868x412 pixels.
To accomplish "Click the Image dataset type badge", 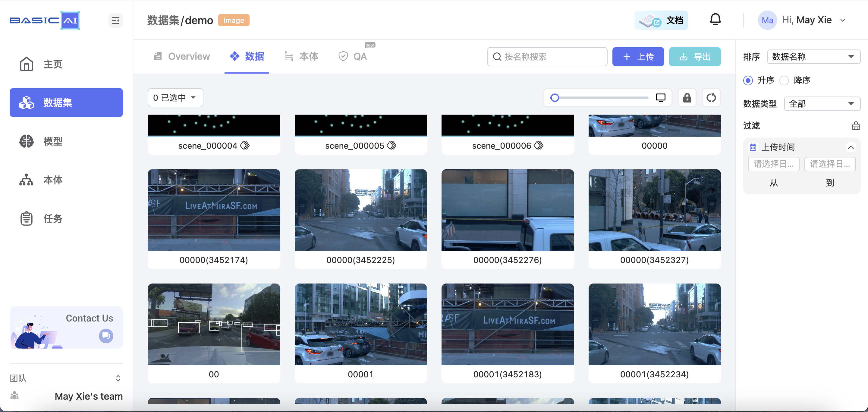I will tap(234, 20).
